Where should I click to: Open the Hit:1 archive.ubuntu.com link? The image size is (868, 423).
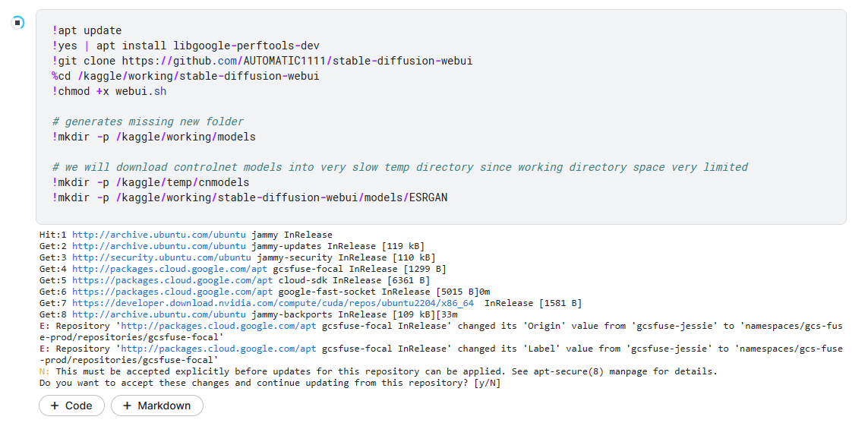coord(159,235)
